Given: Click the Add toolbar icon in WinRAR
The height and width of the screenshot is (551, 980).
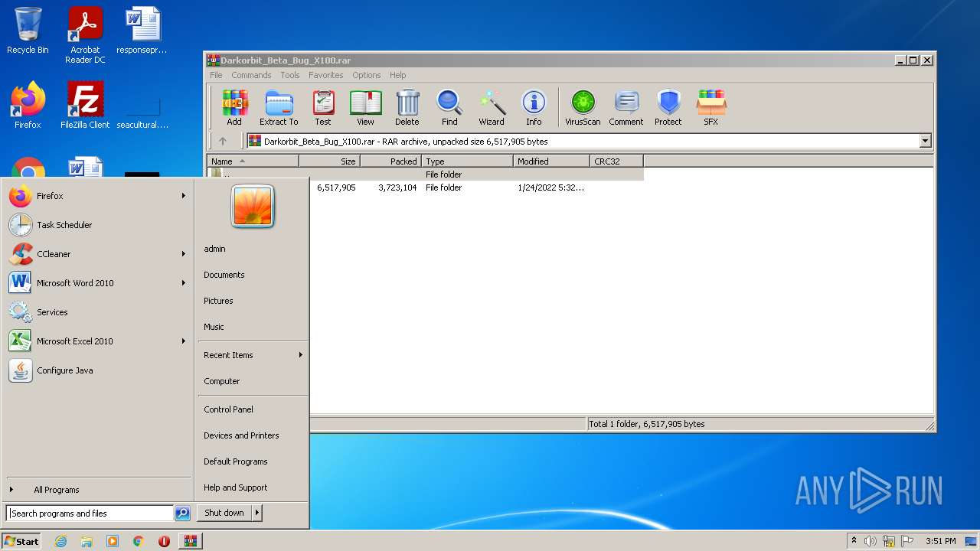Looking at the screenshot, I should [x=234, y=107].
